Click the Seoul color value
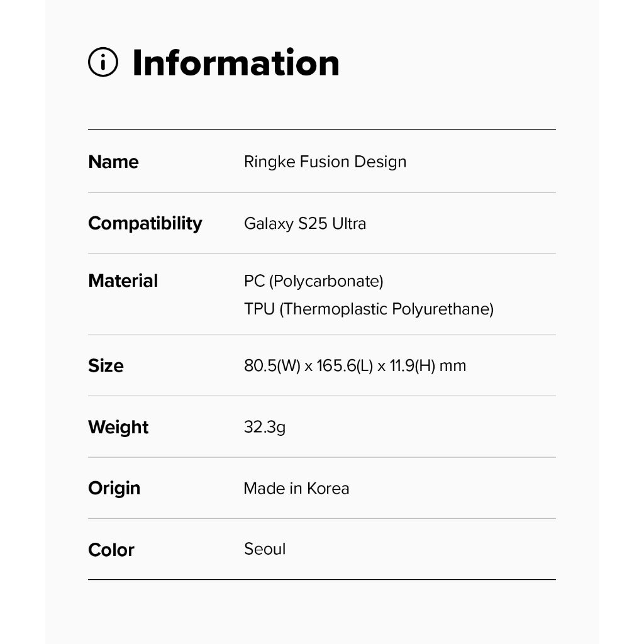Viewport: 644px width, 644px height. [265, 549]
